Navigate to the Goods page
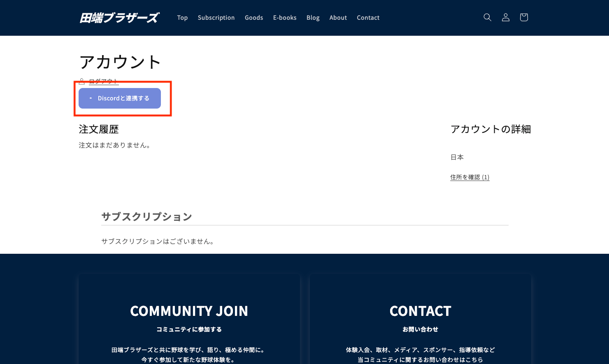This screenshot has height=364, width=609. click(x=253, y=18)
